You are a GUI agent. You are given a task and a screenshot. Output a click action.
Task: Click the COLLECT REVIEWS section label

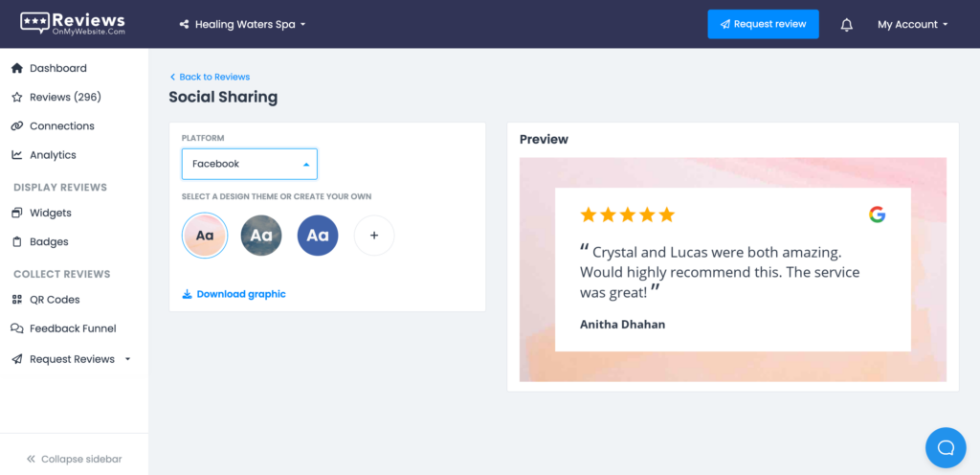click(x=62, y=275)
